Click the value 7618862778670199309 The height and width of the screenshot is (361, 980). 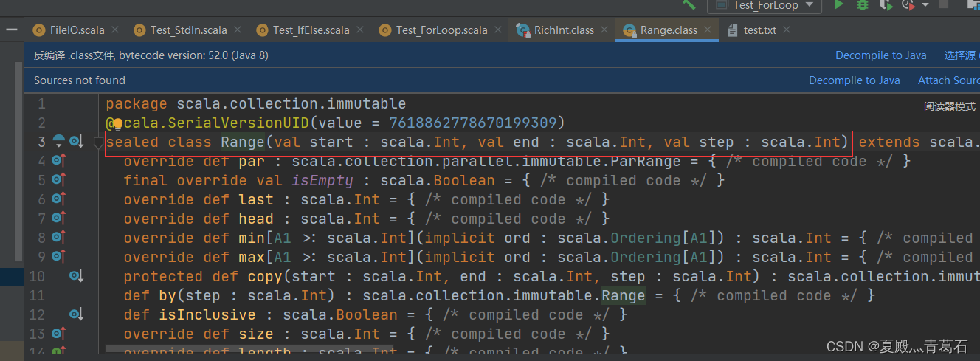coord(473,123)
